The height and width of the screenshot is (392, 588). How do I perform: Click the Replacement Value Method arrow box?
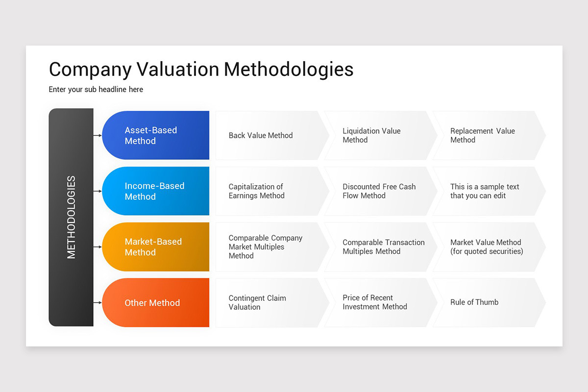tap(489, 135)
